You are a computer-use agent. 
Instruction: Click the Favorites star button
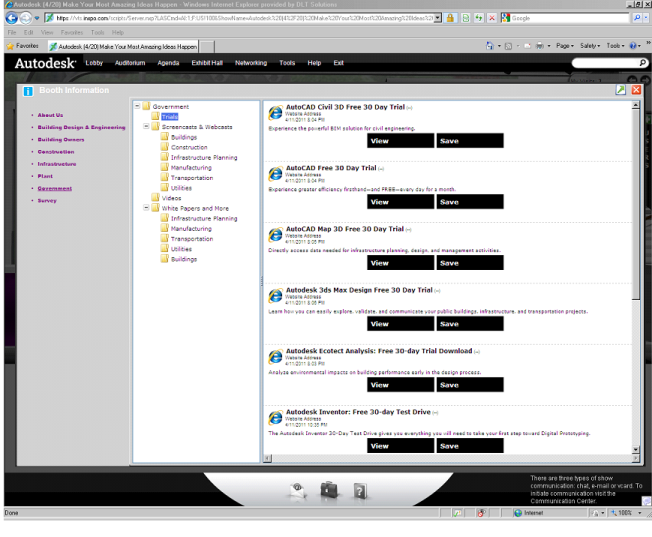tap(23, 46)
